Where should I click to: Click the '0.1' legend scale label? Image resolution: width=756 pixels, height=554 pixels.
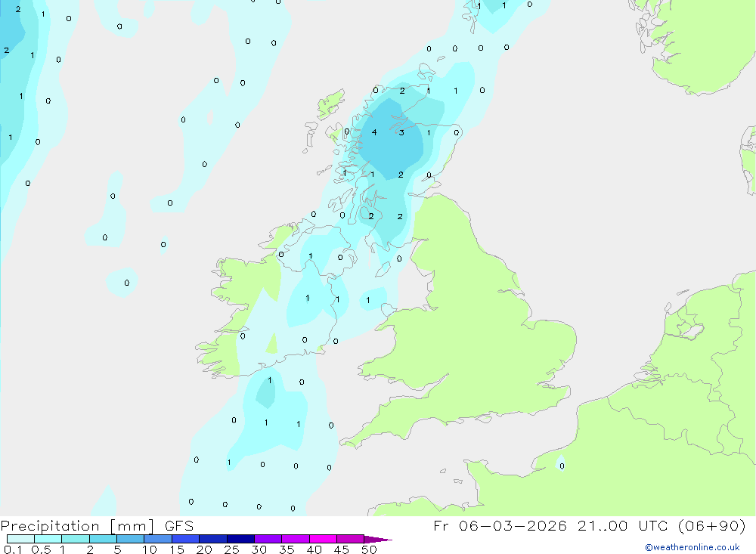(13, 549)
